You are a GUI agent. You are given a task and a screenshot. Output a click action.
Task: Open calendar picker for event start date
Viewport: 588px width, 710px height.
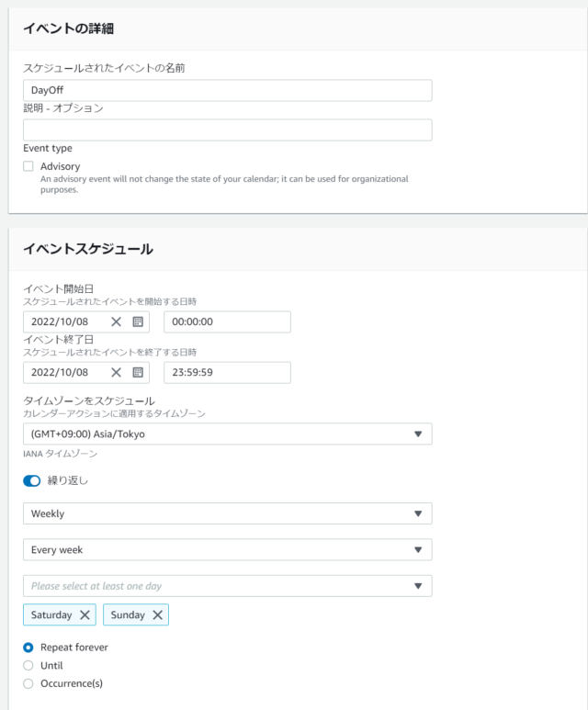138,321
